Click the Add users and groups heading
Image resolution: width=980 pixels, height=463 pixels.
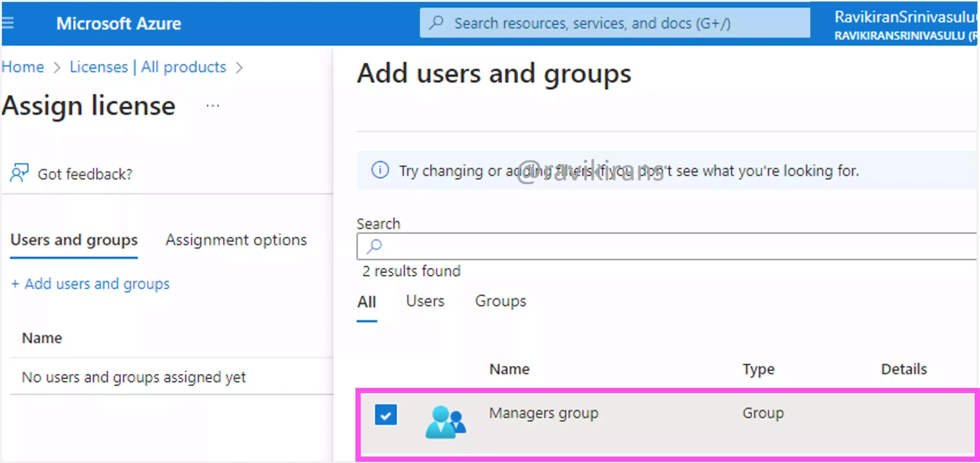(x=494, y=74)
